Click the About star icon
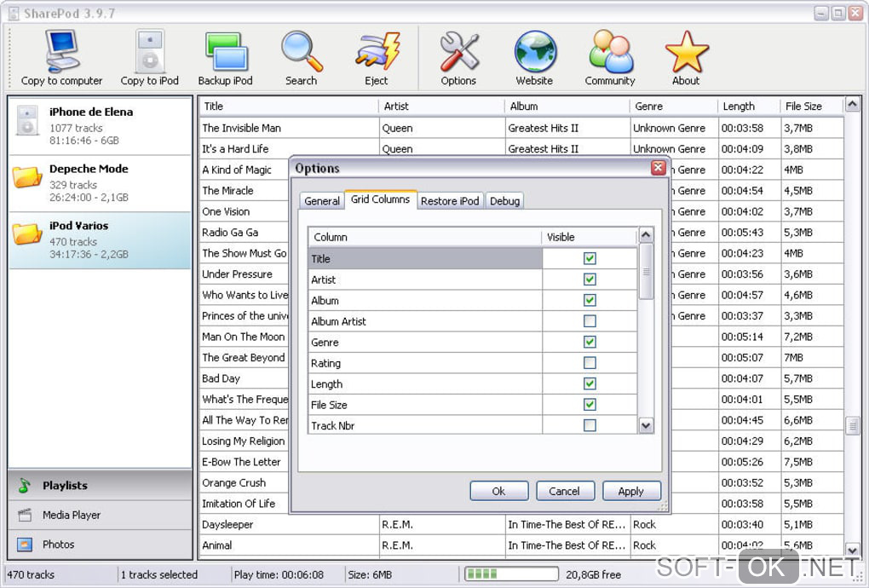The width and height of the screenshot is (869, 588). coord(686,53)
